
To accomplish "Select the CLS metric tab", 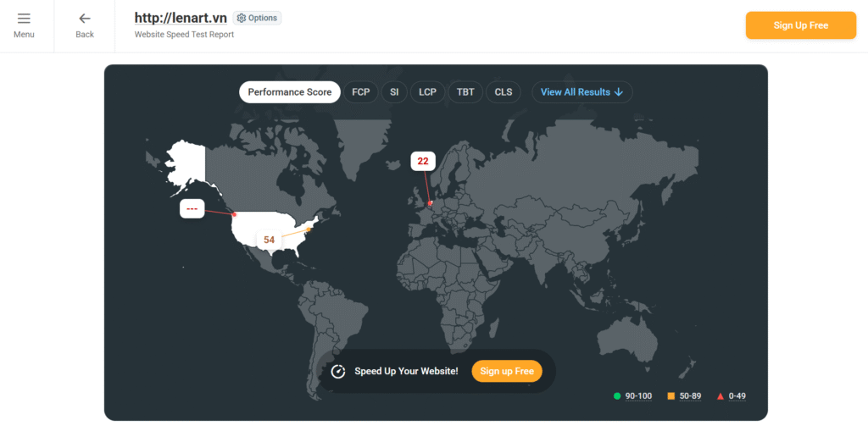I will click(x=504, y=92).
